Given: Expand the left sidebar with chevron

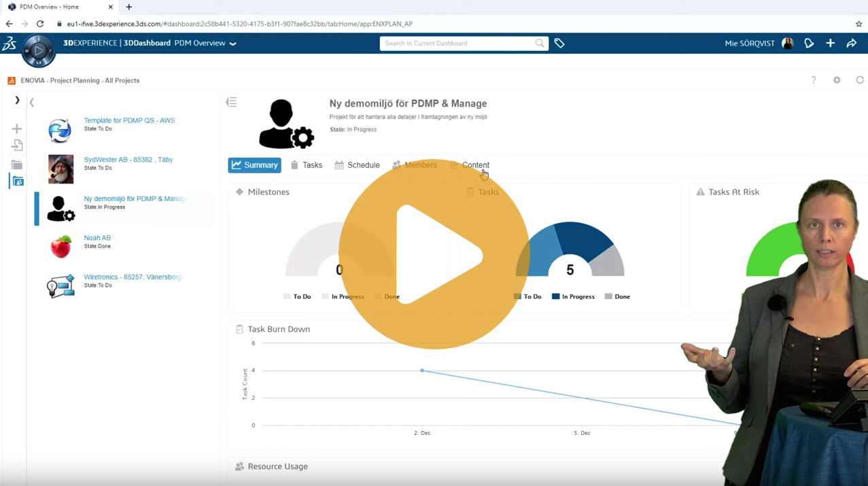Looking at the screenshot, I should tap(17, 101).
